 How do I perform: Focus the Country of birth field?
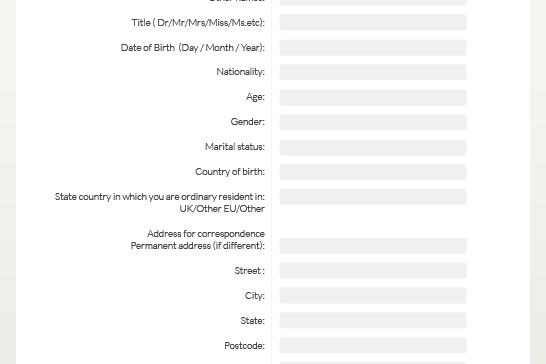pos(373,172)
